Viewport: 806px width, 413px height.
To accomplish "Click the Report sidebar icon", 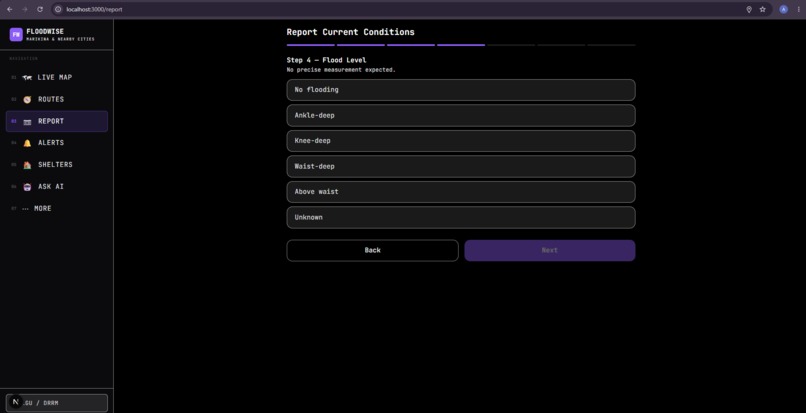I will point(27,121).
